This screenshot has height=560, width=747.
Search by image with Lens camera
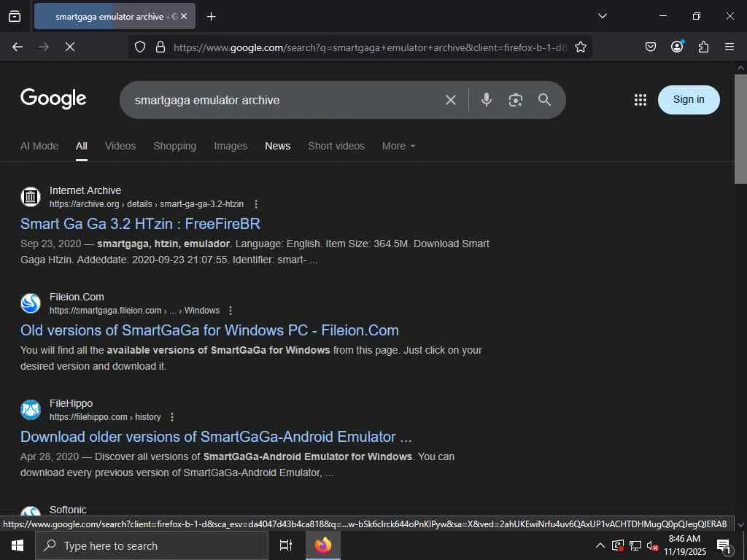point(516,100)
